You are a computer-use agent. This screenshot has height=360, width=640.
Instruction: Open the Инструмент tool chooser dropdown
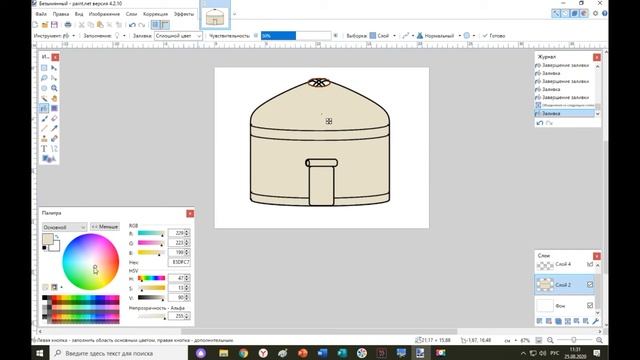tap(69, 36)
